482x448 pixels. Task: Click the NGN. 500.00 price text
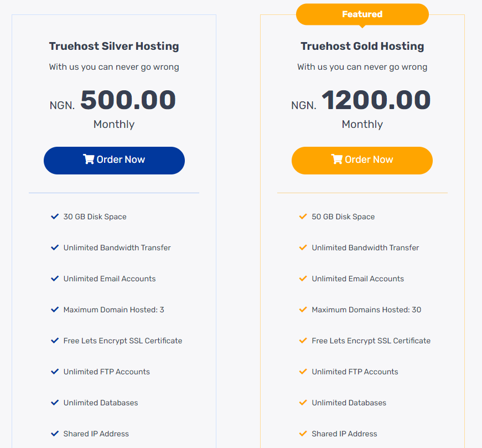pos(127,101)
